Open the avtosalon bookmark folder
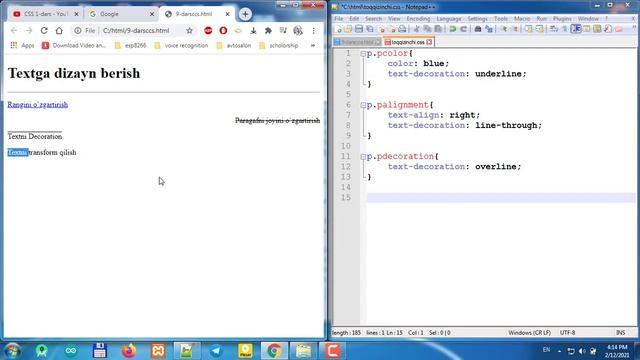This screenshot has width=640, height=360. tap(233, 45)
